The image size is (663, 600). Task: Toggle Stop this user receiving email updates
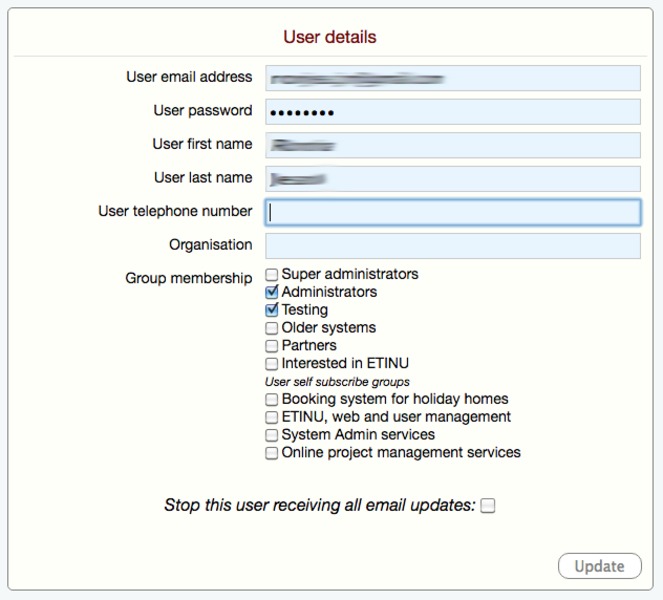tap(488, 506)
